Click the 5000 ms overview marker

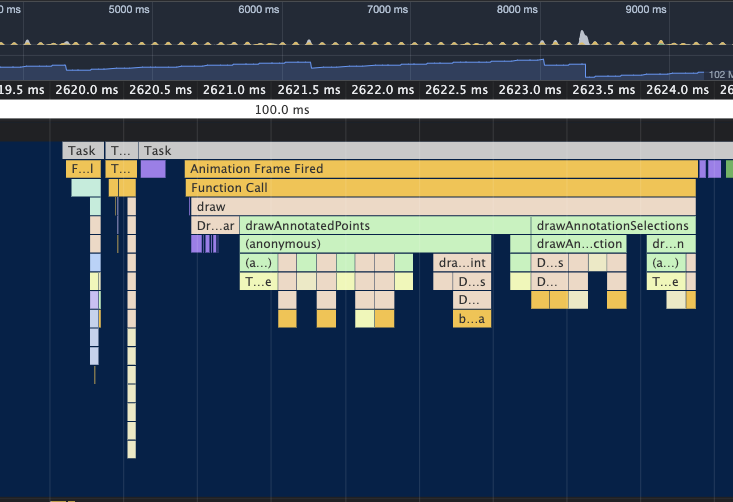[x=129, y=9]
